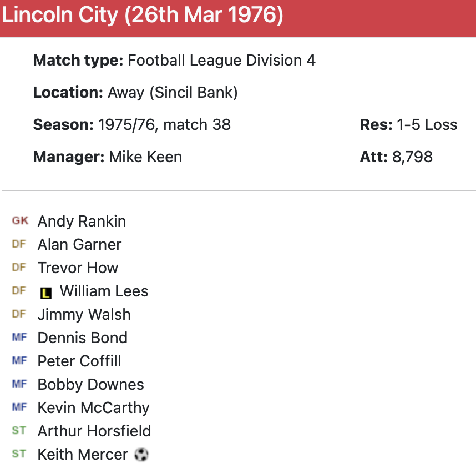Select Trevor How in the lineup

(x=78, y=268)
